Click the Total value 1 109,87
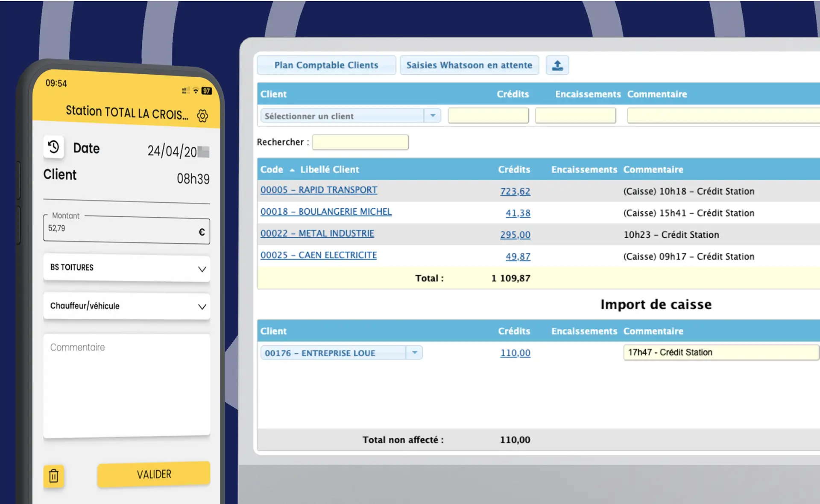 tap(511, 278)
